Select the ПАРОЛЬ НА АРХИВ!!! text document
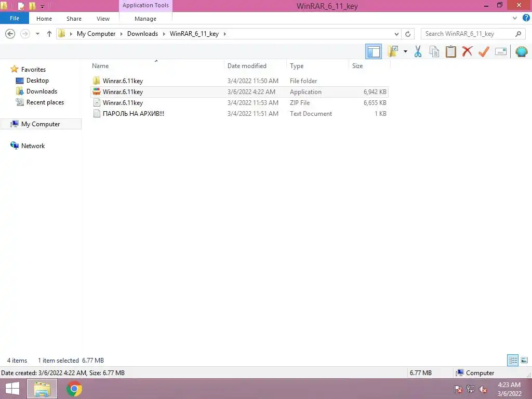 click(240, 114)
